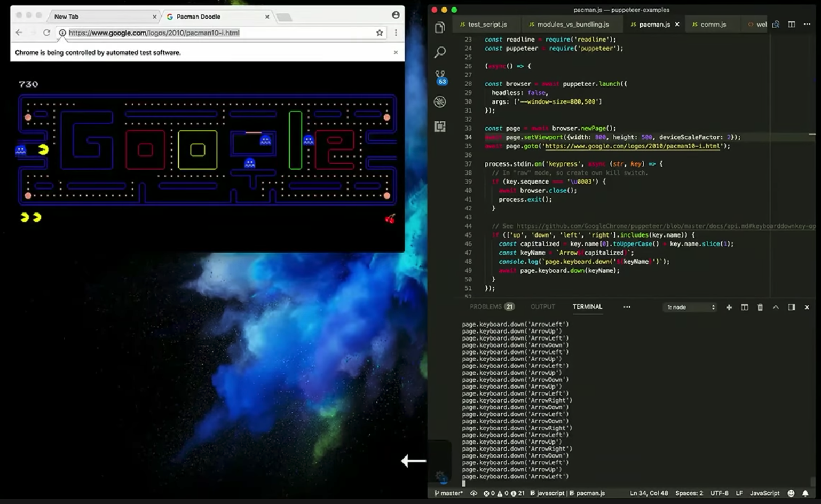The image size is (821, 504).
Task: Select the TERMINAL panel tab
Action: coord(587,307)
